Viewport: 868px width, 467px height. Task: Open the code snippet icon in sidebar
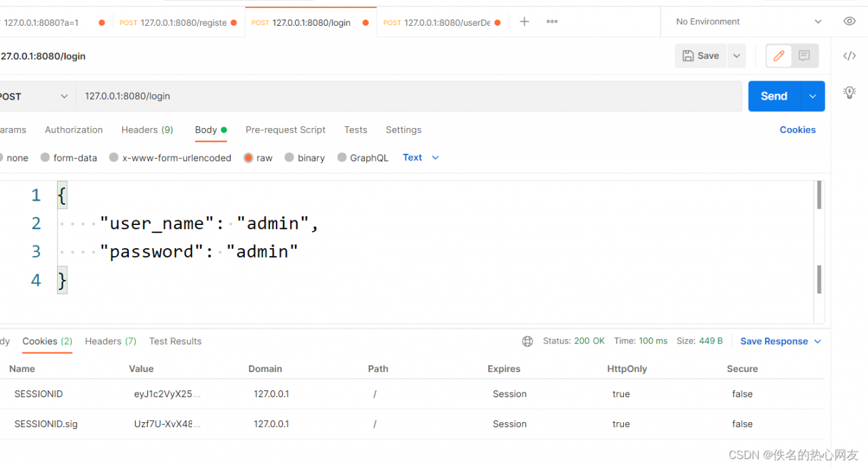click(849, 56)
